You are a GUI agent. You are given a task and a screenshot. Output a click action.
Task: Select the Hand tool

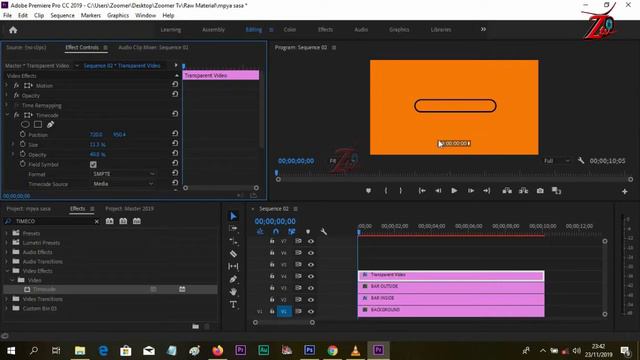point(233,292)
